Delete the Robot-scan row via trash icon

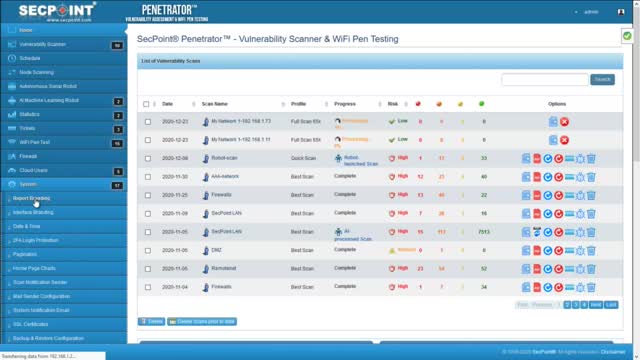(591, 158)
